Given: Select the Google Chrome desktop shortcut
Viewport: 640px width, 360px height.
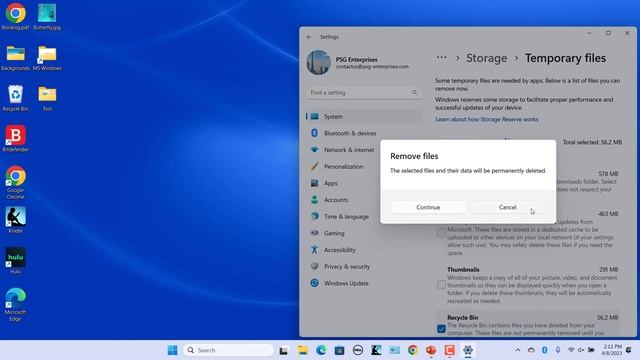Looking at the screenshot, I should tap(16, 182).
